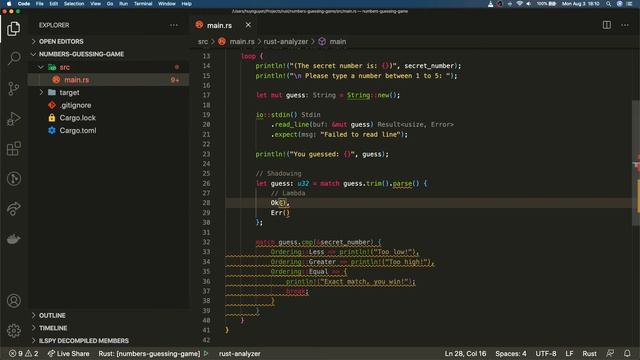This screenshot has height=360, width=640.
Task: Open the Selection menu
Action: [74, 4]
